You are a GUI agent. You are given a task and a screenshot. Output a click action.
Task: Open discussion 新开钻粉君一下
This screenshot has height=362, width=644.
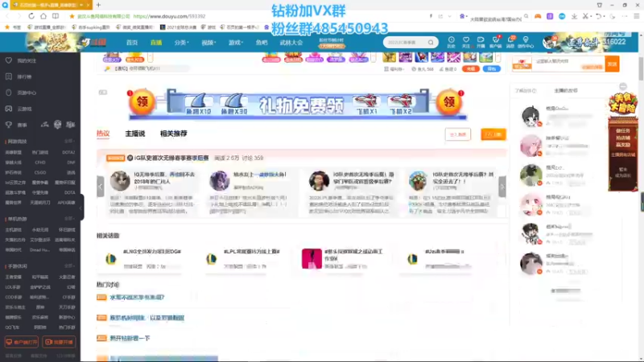tap(130, 338)
